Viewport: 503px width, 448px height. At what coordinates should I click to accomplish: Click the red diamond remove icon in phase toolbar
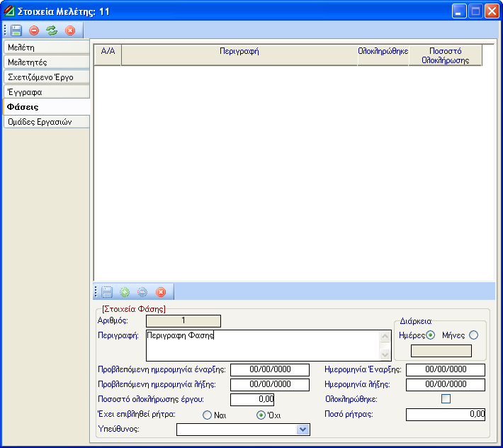(x=142, y=292)
